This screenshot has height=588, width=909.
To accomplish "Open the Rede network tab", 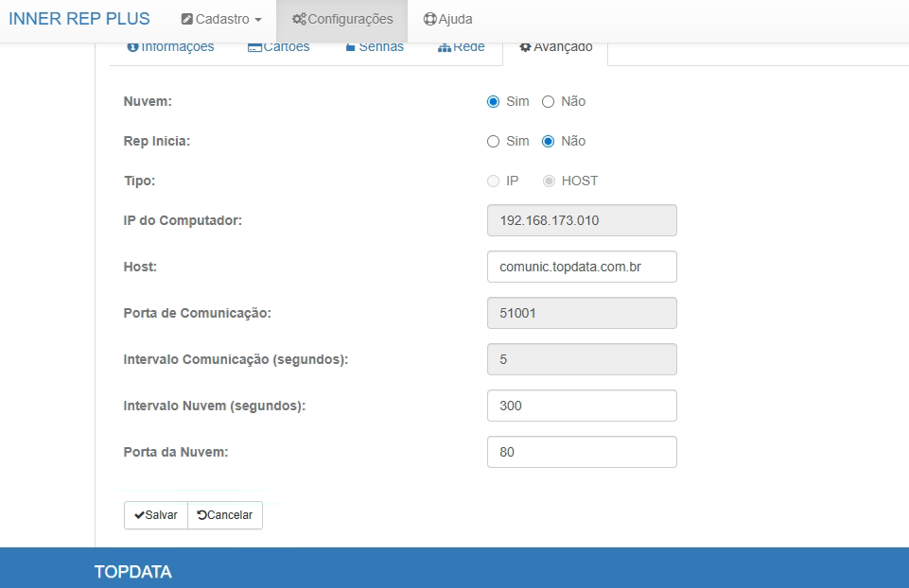I will 461,47.
